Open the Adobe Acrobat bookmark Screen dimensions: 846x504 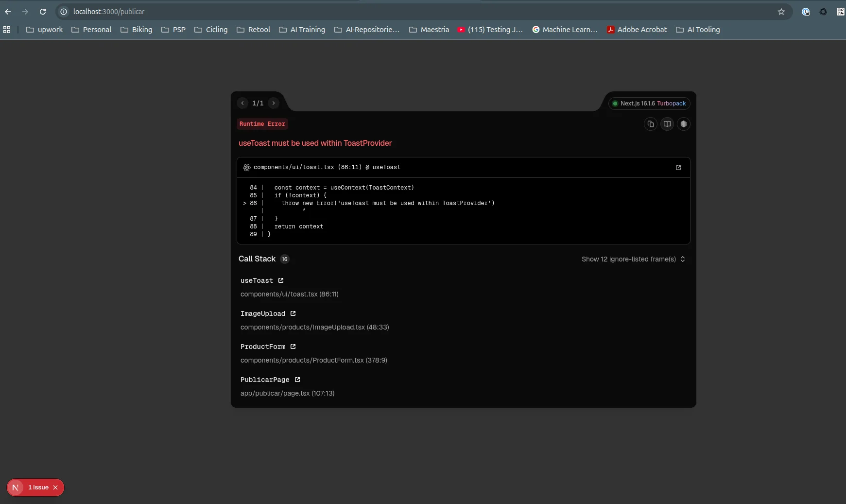[637, 30]
